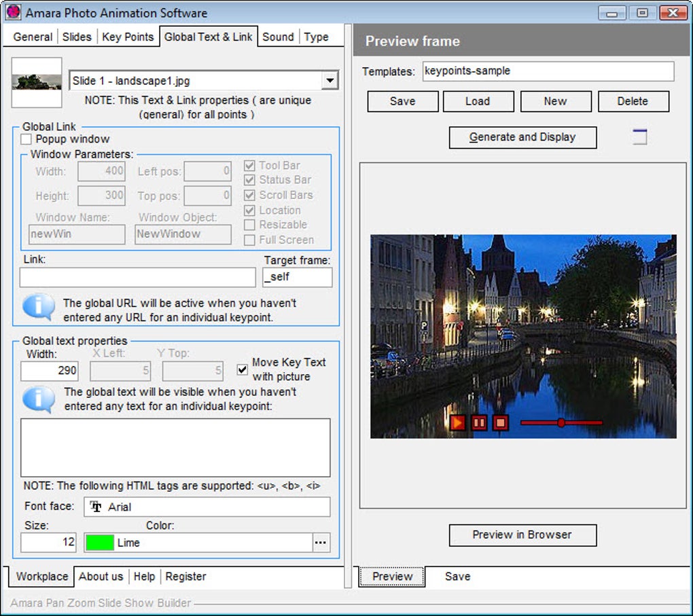Open the Type tab

coord(316,37)
